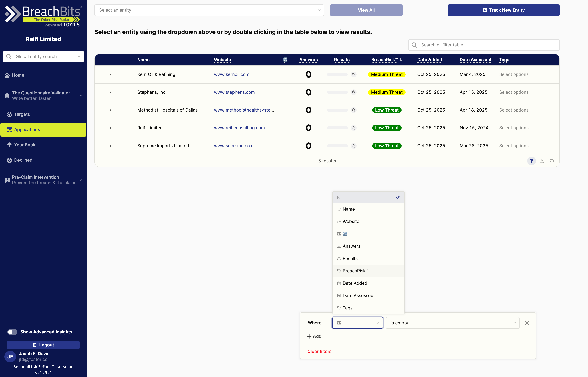Click refresh icon in table header

tap(285, 60)
